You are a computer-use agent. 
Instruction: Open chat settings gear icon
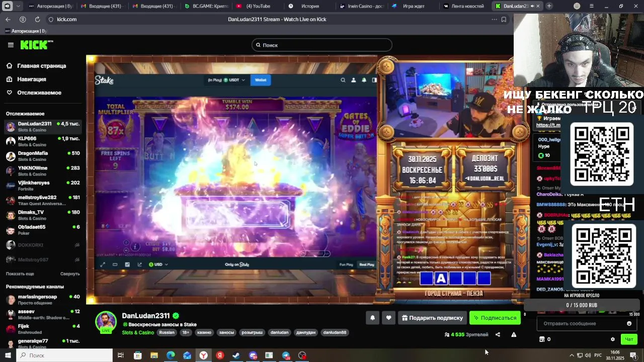[x=612, y=339]
